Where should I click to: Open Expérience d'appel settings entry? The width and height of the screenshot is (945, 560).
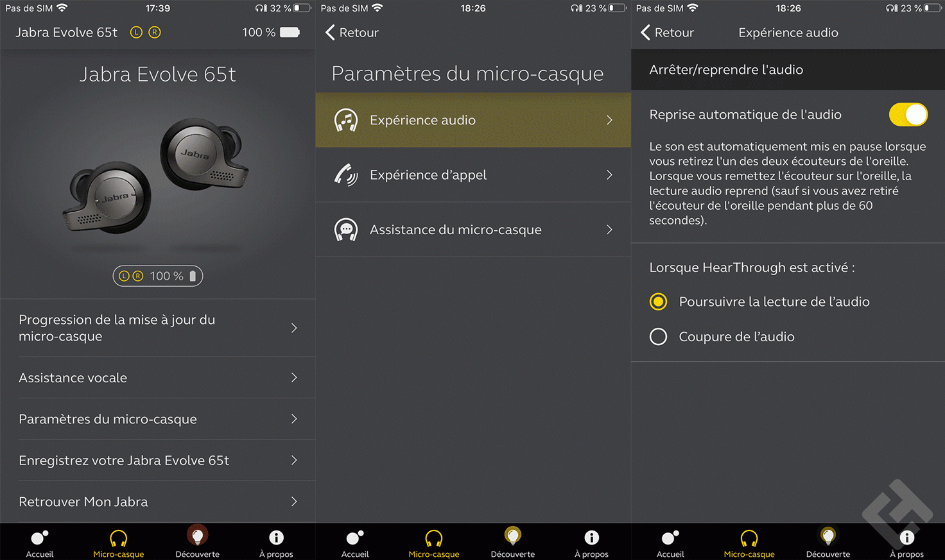click(473, 174)
